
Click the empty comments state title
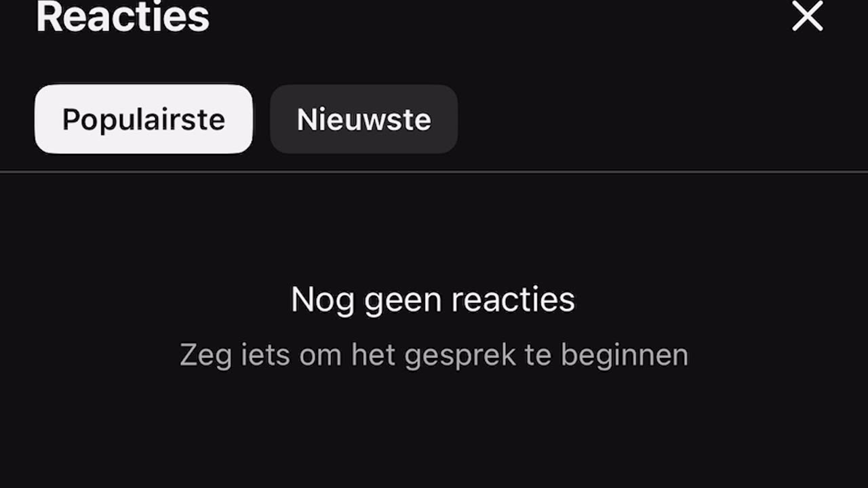click(433, 300)
